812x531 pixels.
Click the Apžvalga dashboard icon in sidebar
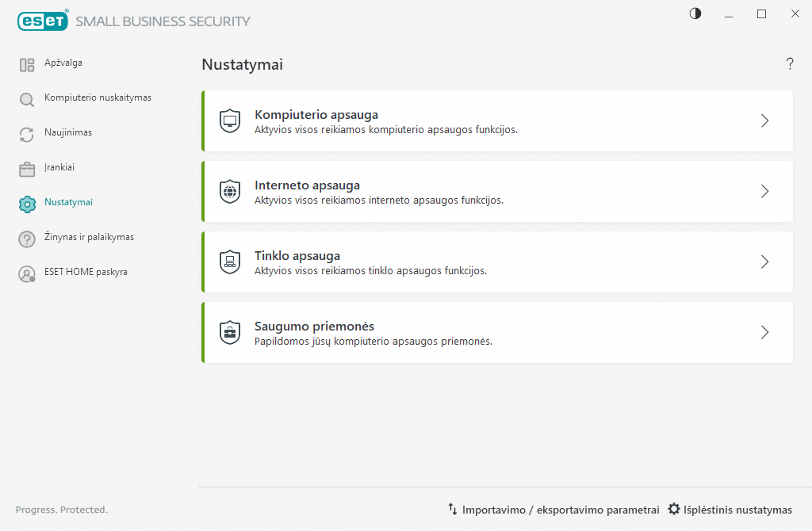(27, 65)
